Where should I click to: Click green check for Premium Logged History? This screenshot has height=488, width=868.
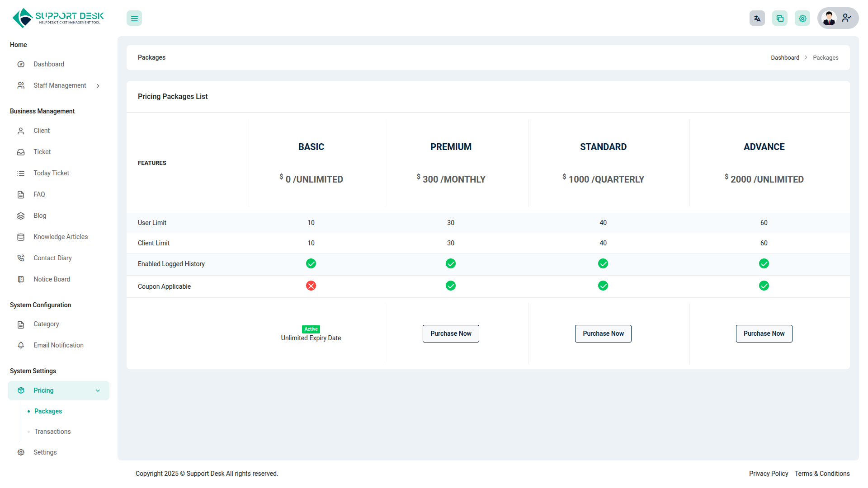click(x=451, y=263)
